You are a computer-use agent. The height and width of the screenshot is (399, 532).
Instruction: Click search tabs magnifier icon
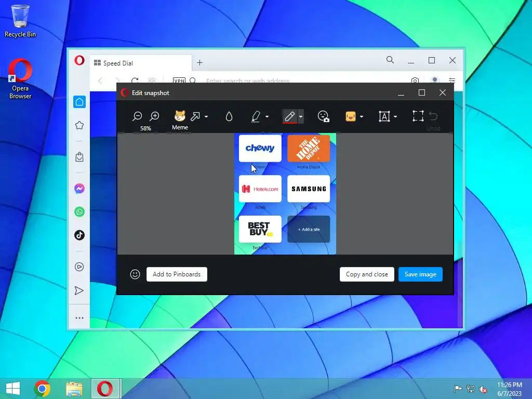point(390,60)
